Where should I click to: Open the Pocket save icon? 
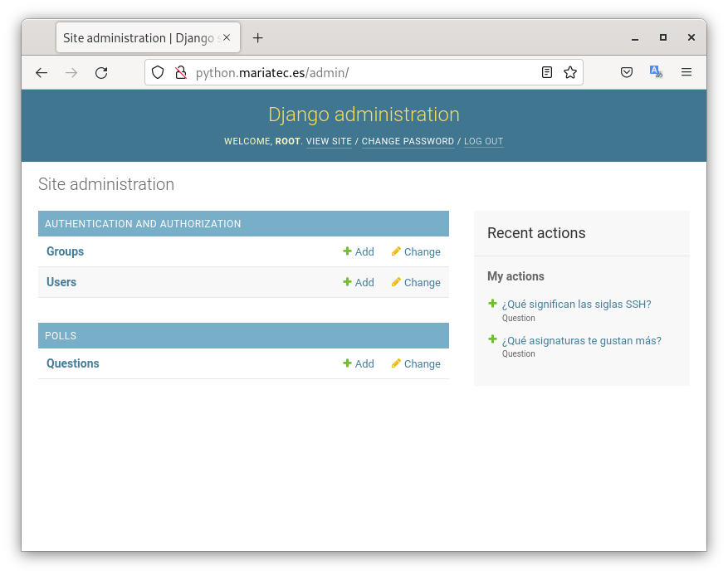[x=627, y=73]
